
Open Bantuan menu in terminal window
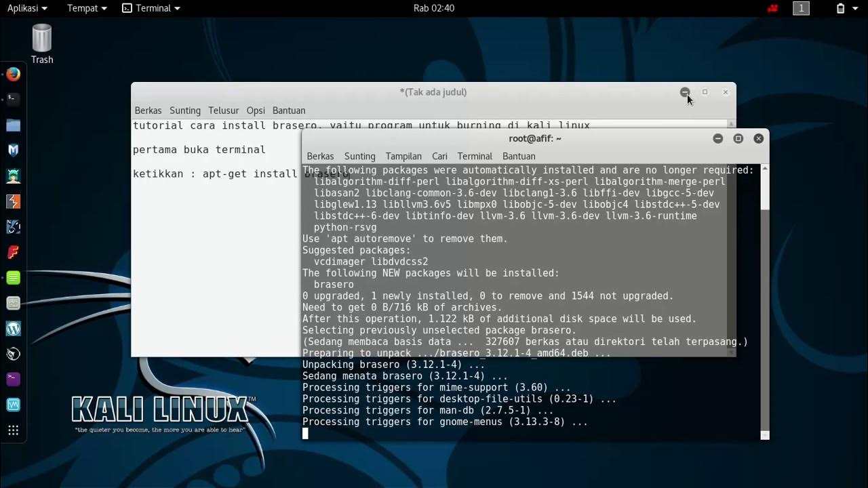click(x=519, y=156)
